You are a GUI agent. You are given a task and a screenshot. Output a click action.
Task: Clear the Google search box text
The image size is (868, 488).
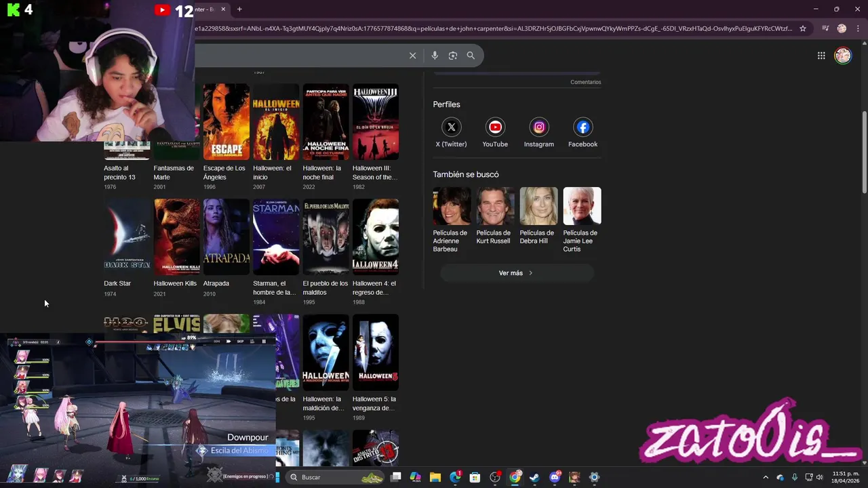pos(412,56)
